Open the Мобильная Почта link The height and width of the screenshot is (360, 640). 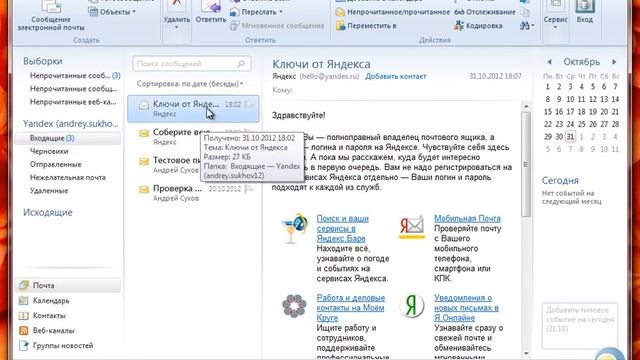[467, 218]
